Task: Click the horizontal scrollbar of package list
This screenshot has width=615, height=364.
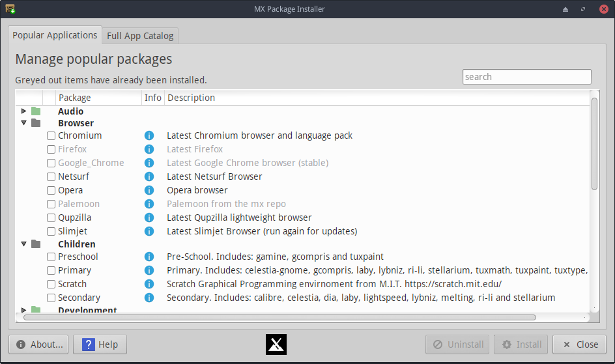Action: 279,317
